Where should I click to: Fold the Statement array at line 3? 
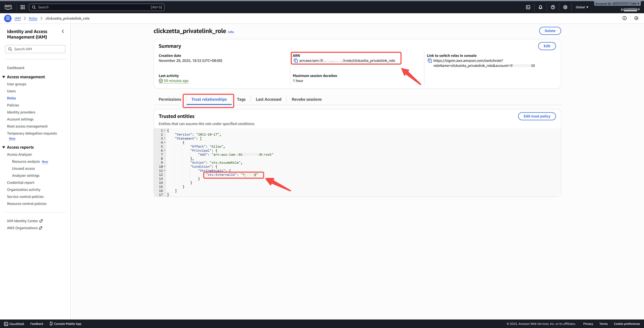coord(165,138)
